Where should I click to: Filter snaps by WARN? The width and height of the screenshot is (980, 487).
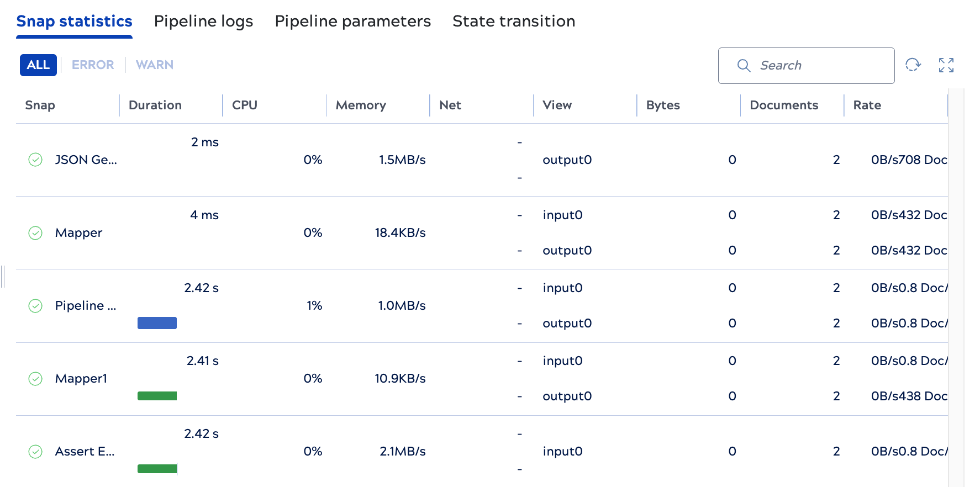point(155,65)
